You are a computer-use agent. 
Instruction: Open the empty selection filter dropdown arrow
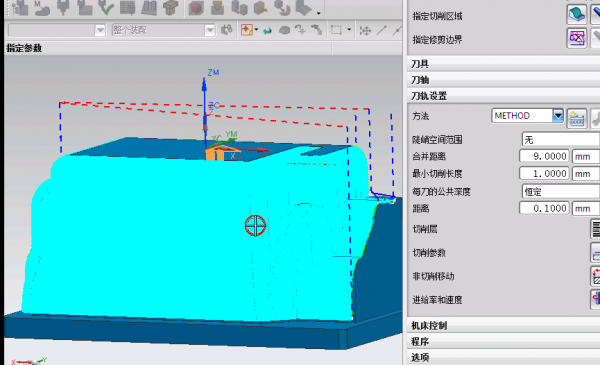pyautogui.click(x=100, y=30)
